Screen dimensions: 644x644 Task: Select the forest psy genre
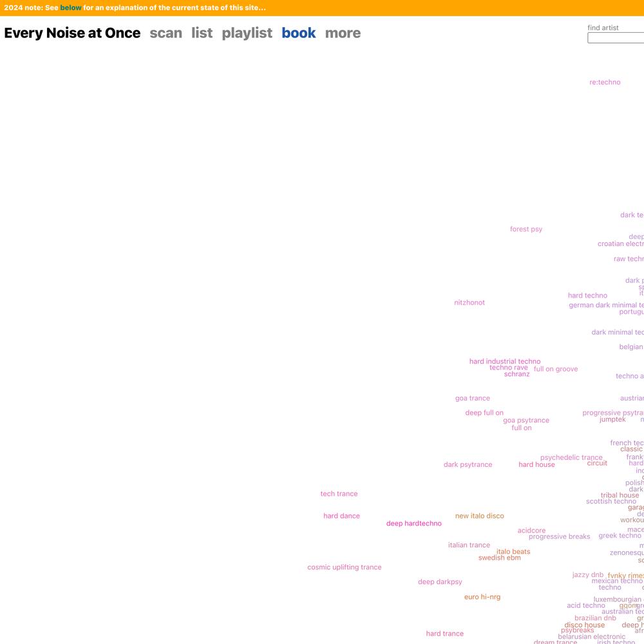(526, 229)
